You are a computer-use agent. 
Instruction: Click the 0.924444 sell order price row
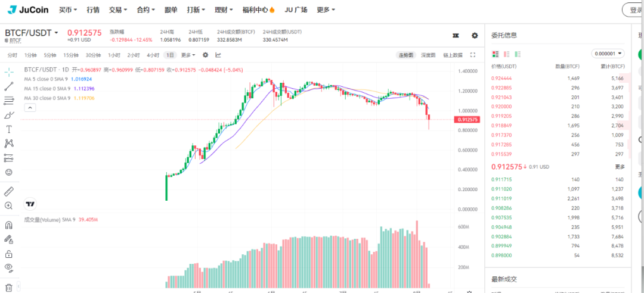click(501, 78)
